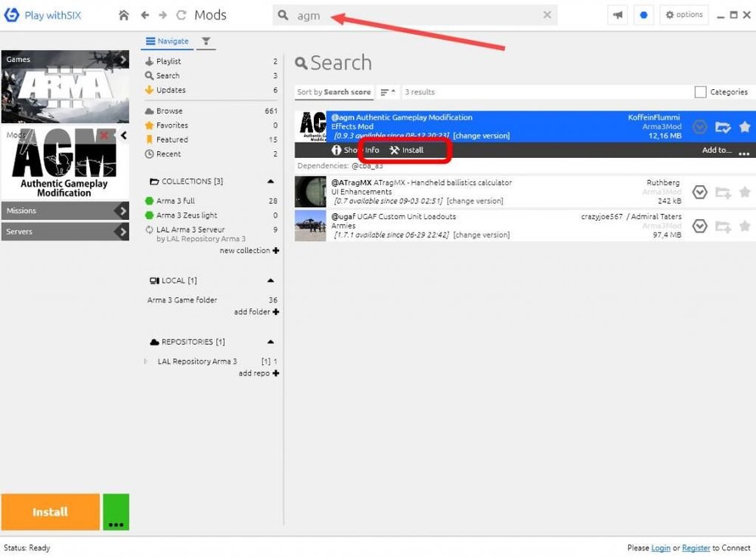Install the @agm mod from action bar
Viewport: 756px width, 557px height.
(x=407, y=150)
